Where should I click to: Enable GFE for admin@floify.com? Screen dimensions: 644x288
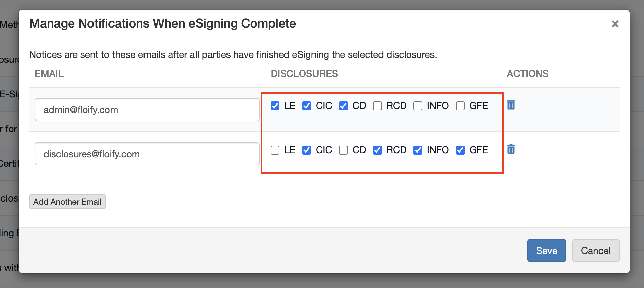[460, 106]
